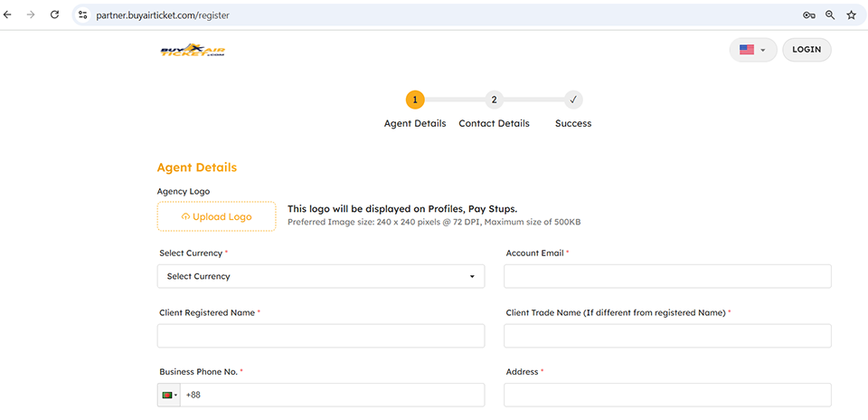868x420 pixels.
Task: Go to step 1 Agent Details
Action: pos(414,100)
